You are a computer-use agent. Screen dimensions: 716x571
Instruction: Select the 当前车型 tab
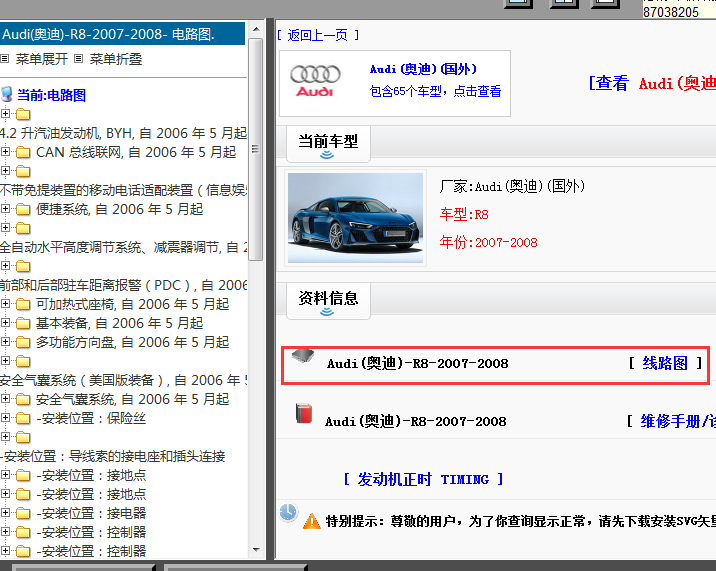[328, 144]
